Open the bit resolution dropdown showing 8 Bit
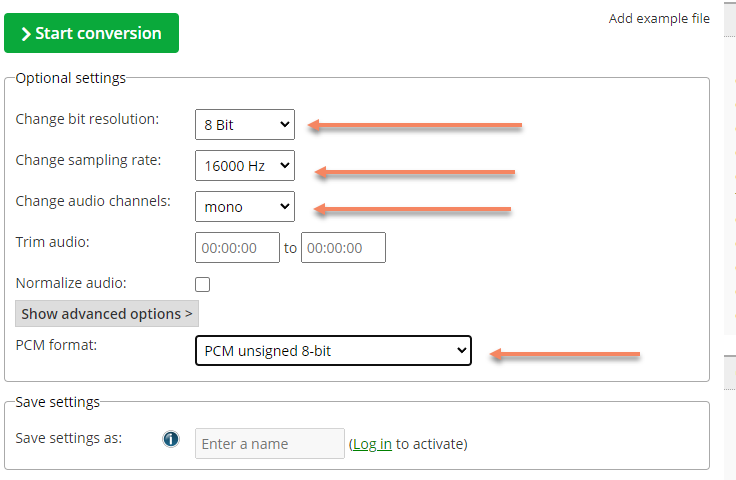The image size is (736, 480). tap(245, 125)
